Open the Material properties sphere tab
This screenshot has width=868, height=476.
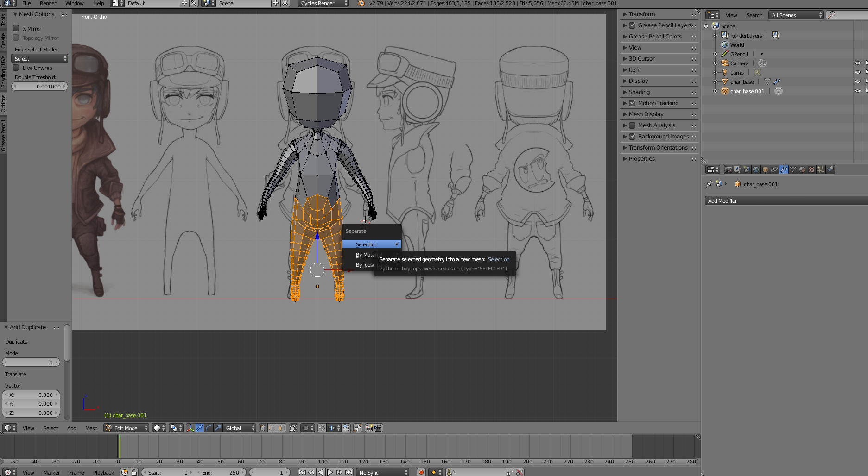click(x=802, y=169)
